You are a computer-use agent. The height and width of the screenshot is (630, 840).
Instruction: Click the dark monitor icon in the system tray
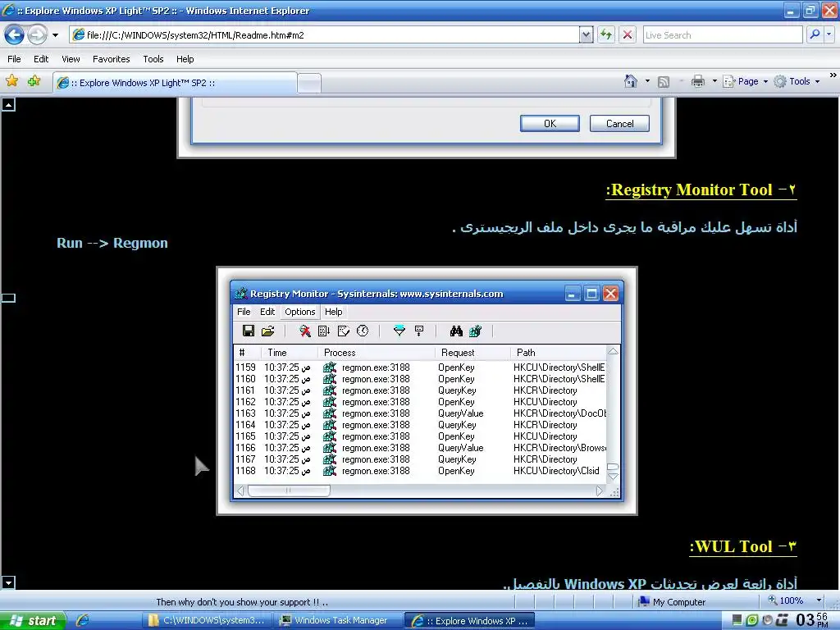point(737,620)
